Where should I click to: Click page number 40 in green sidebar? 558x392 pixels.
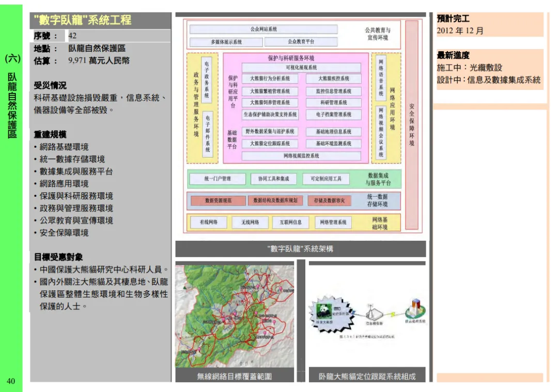coord(11,381)
